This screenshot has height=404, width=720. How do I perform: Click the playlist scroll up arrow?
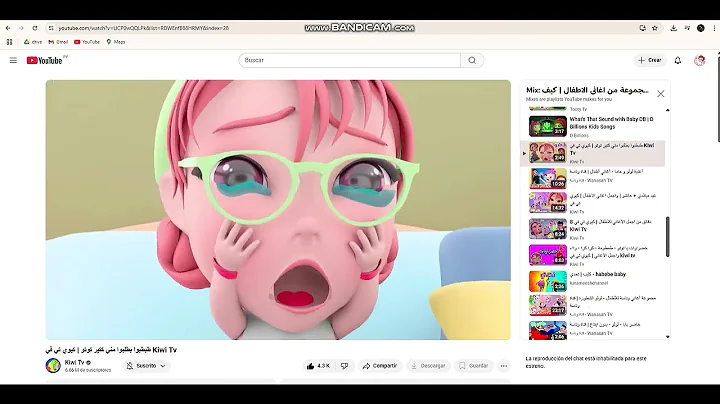tap(667, 110)
